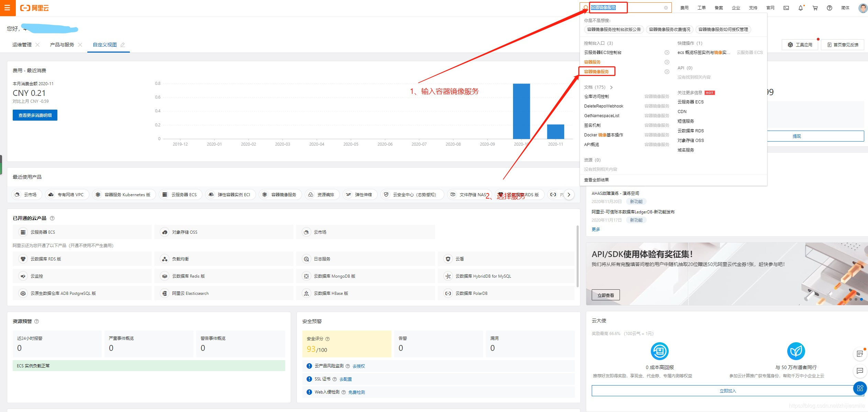Open 文件存储 NAS shortcut
Screen dimensions: 868x412
[469, 194]
